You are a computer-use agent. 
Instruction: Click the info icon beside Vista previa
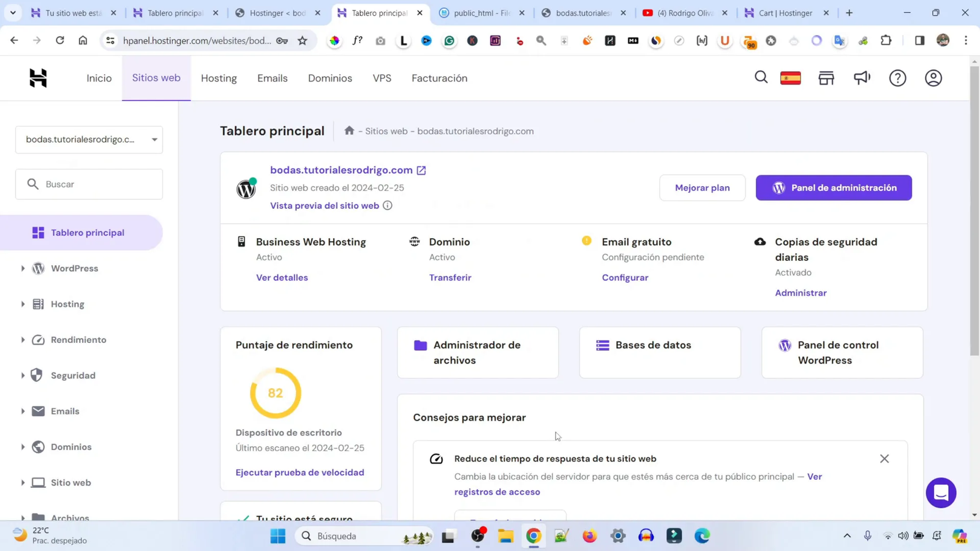coord(388,206)
